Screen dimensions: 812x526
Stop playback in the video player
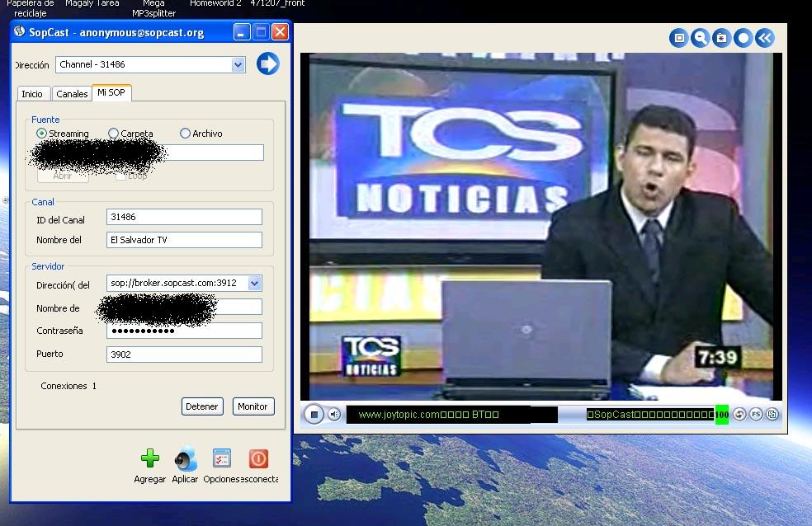tap(314, 414)
